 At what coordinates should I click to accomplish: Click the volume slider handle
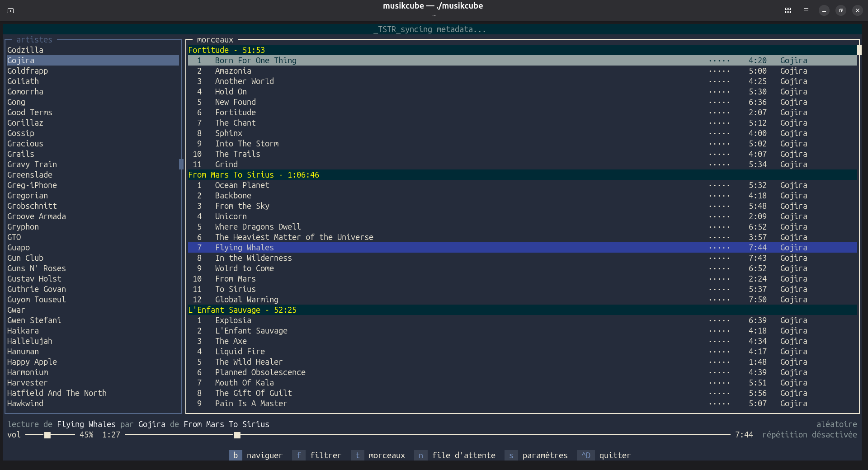tap(47, 435)
